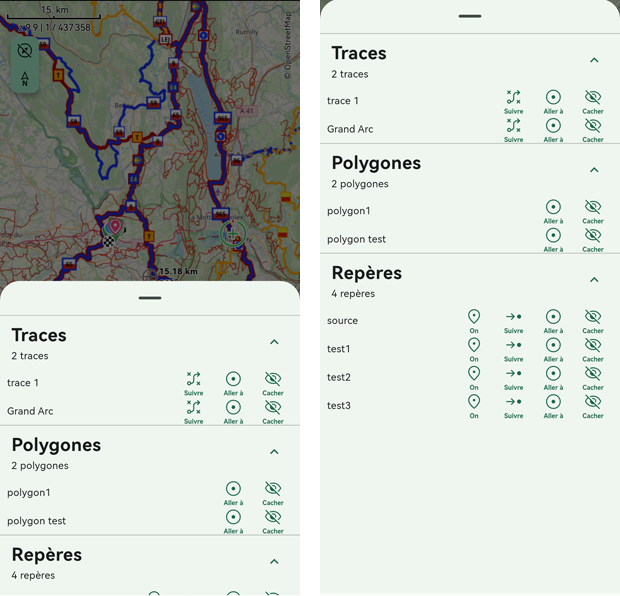Hide polygon1 in left panel
This screenshot has width=620, height=596.
tap(273, 493)
